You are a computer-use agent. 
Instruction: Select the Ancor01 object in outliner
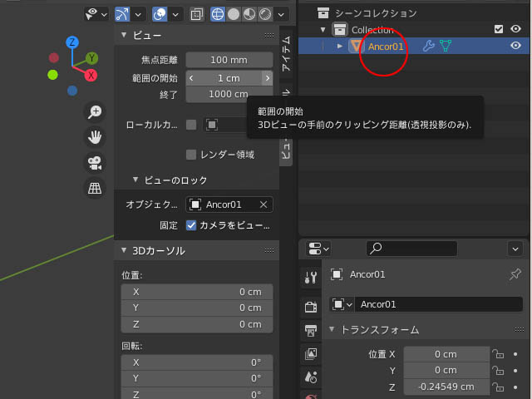(x=386, y=47)
